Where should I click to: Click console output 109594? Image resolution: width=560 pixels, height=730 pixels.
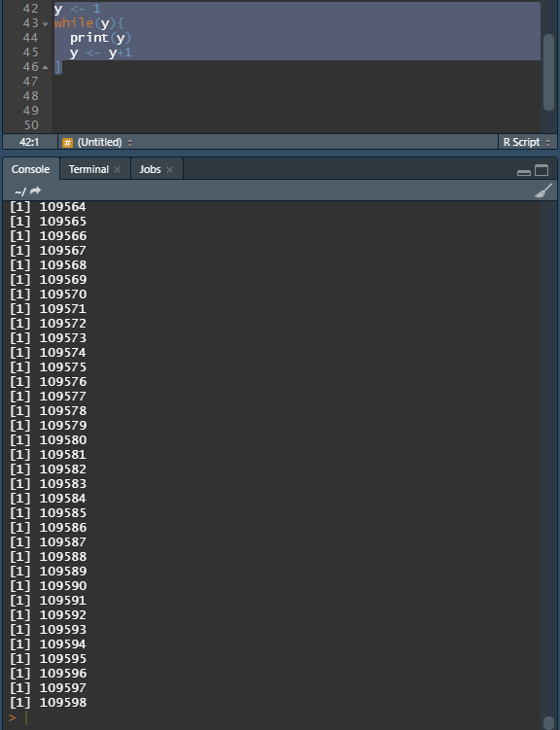point(63,644)
